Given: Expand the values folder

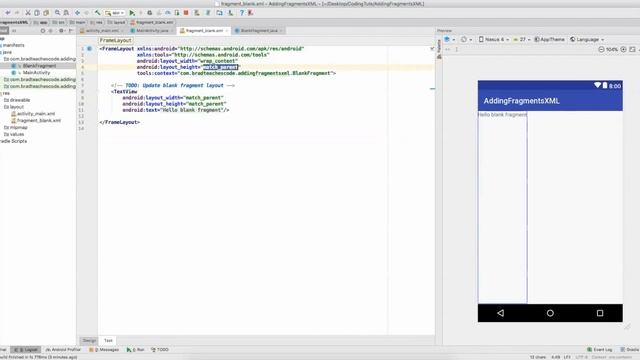Looking at the screenshot, I should click(x=14, y=134).
